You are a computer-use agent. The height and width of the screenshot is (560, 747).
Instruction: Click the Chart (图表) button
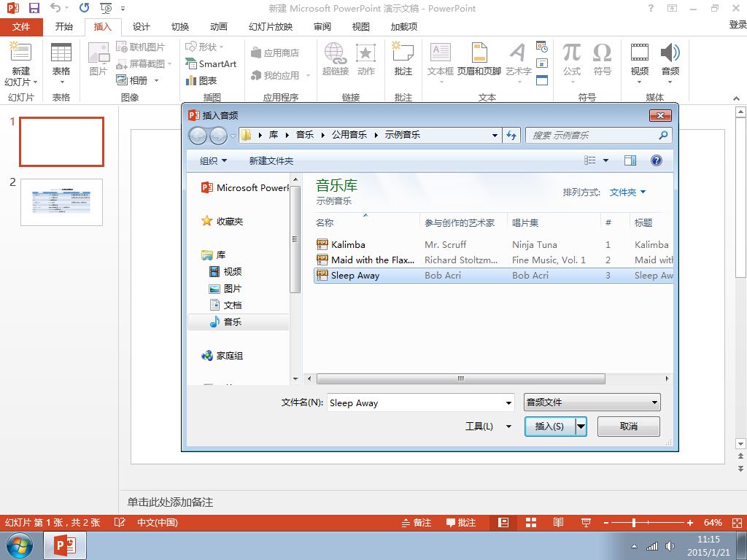tap(201, 80)
